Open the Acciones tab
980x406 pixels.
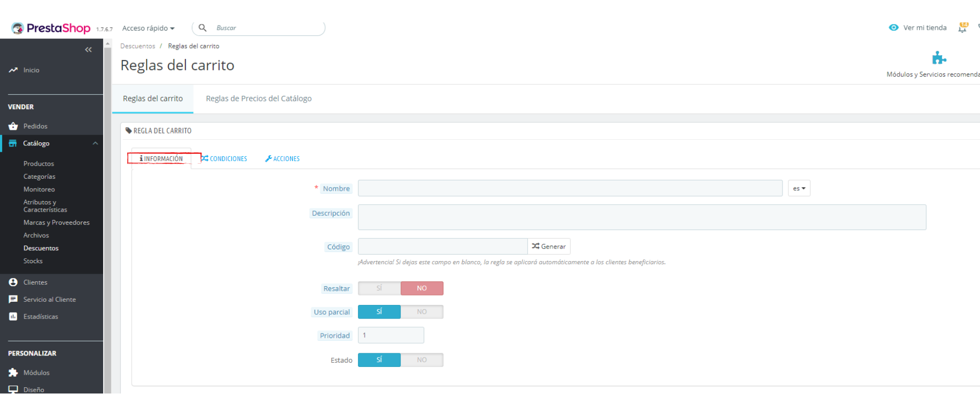(282, 158)
